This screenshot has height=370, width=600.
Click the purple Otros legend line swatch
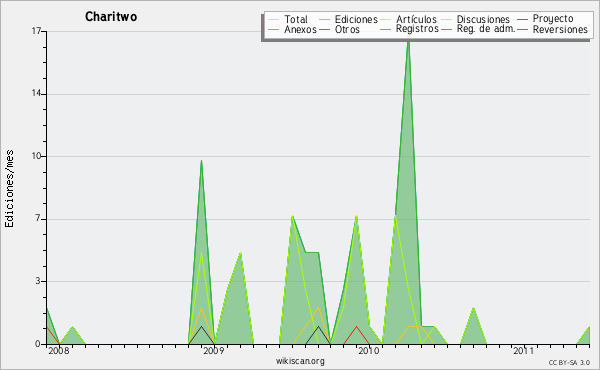point(324,29)
